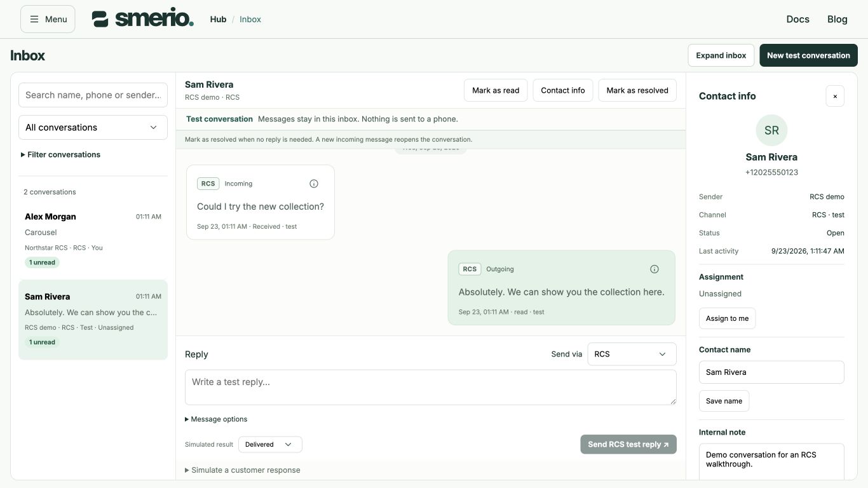Close the Contact info panel
This screenshot has width=868, height=488.
pos(835,96)
